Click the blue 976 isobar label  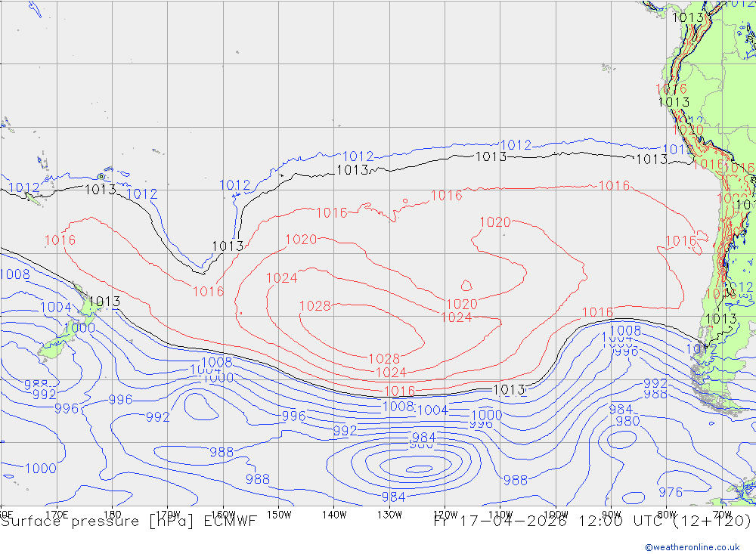(671, 492)
